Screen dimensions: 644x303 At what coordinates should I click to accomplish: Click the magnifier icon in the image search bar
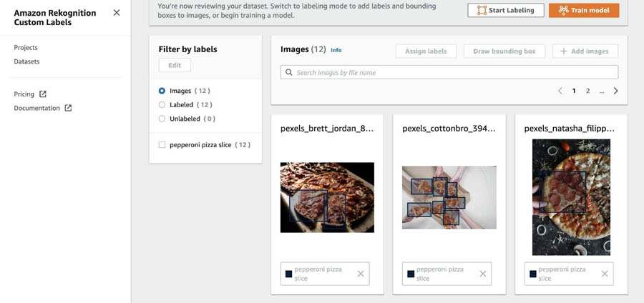(x=289, y=73)
